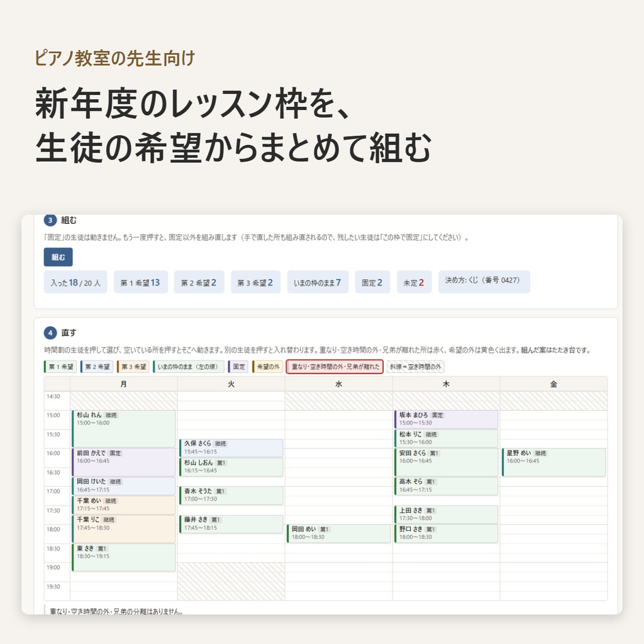Click the 金 column header
Screen dimensions: 644x644
pos(554,384)
